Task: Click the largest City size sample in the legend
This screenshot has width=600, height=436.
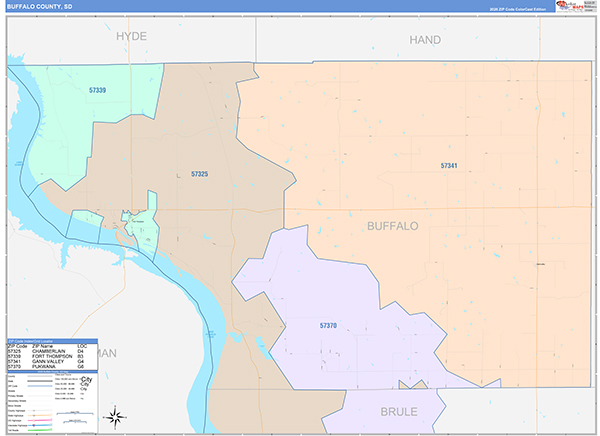Action: pos(86,379)
